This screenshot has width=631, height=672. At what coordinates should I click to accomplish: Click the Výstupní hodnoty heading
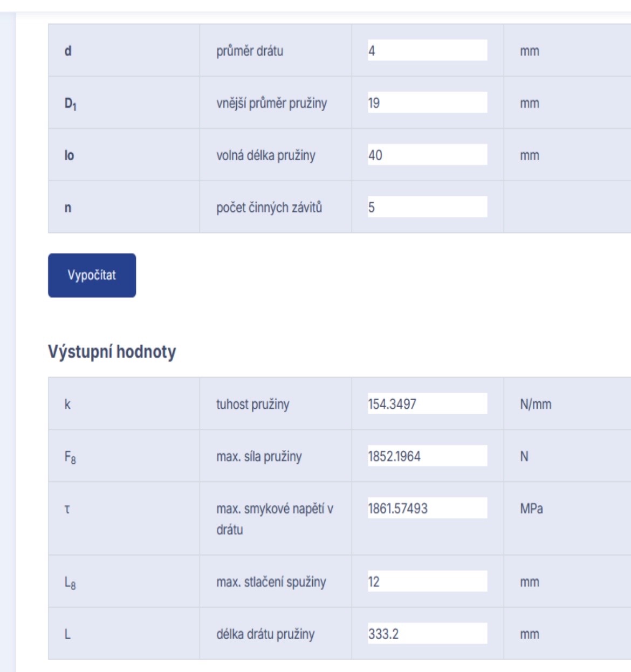[112, 352]
